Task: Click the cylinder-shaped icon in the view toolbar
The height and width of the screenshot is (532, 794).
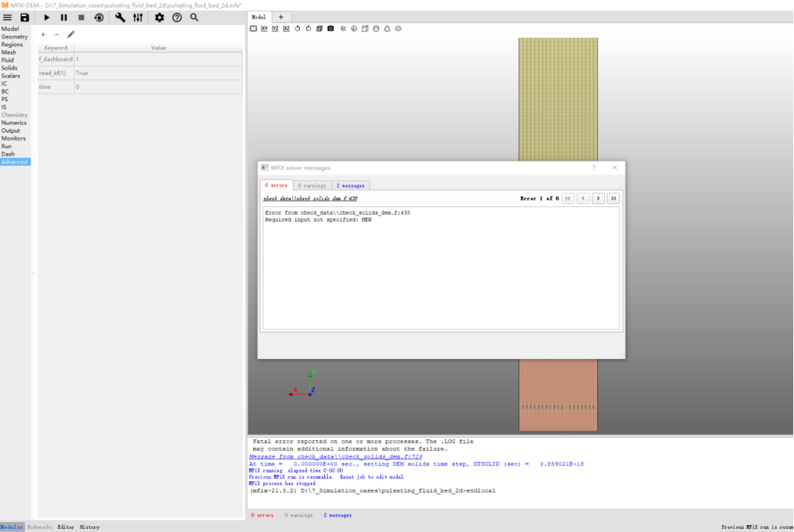Action: [x=377, y=29]
